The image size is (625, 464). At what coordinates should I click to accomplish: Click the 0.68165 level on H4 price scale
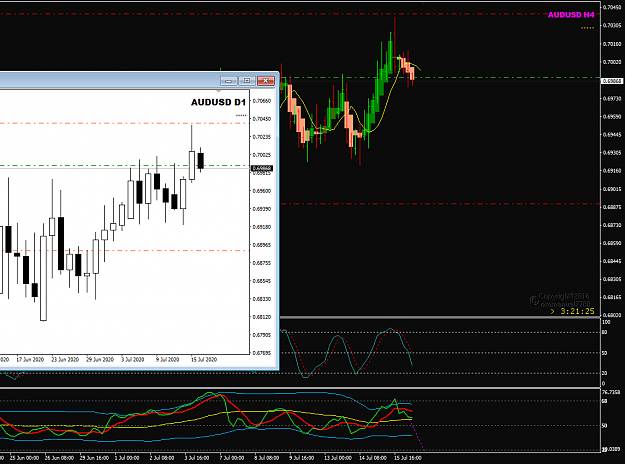[x=612, y=297]
